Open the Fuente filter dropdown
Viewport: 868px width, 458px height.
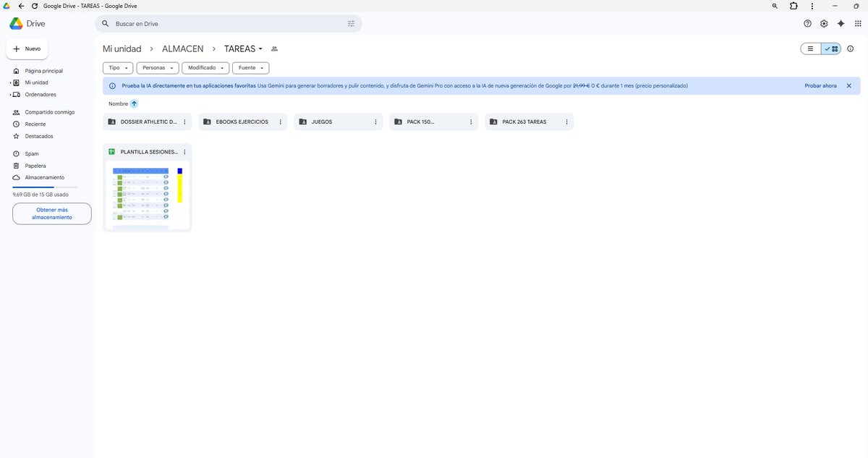(251, 68)
